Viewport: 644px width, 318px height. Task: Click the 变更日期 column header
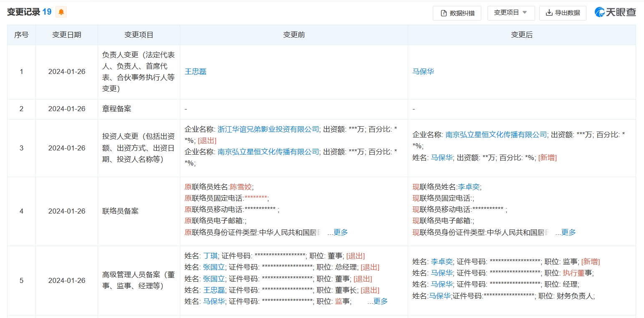(x=67, y=35)
